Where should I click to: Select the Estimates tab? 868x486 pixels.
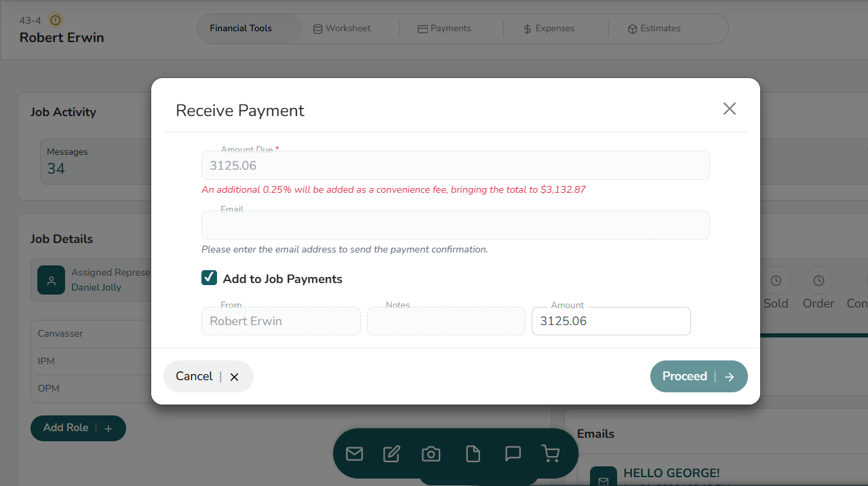click(654, 29)
